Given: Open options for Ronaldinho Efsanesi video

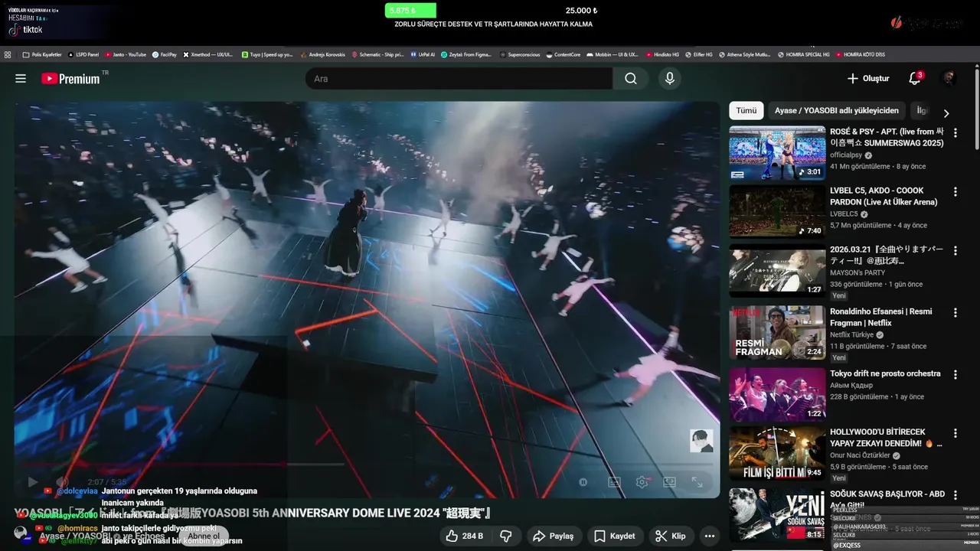Looking at the screenshot, I should (x=955, y=313).
